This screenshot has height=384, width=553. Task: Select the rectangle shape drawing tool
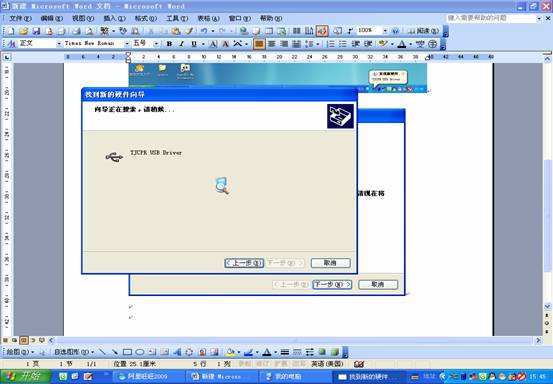click(127, 352)
